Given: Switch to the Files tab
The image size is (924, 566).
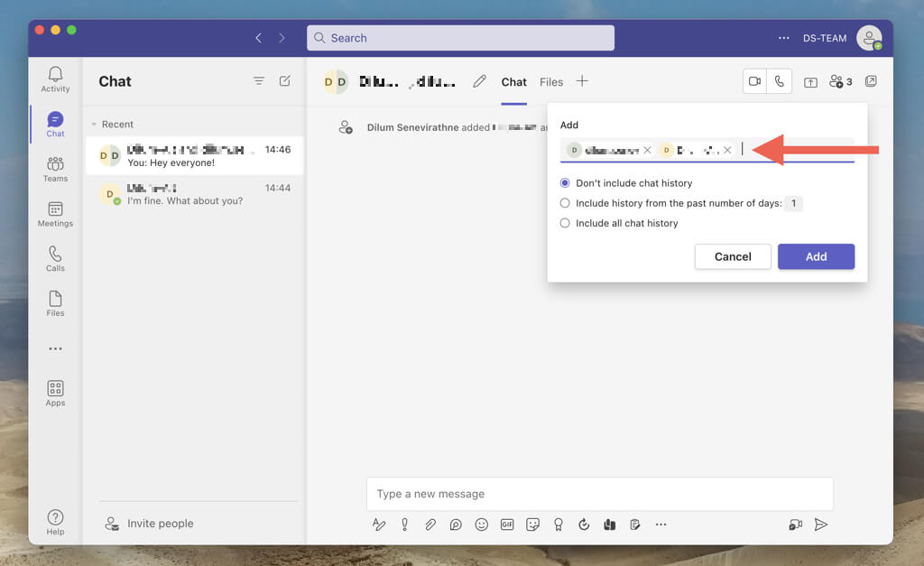Looking at the screenshot, I should tap(551, 82).
